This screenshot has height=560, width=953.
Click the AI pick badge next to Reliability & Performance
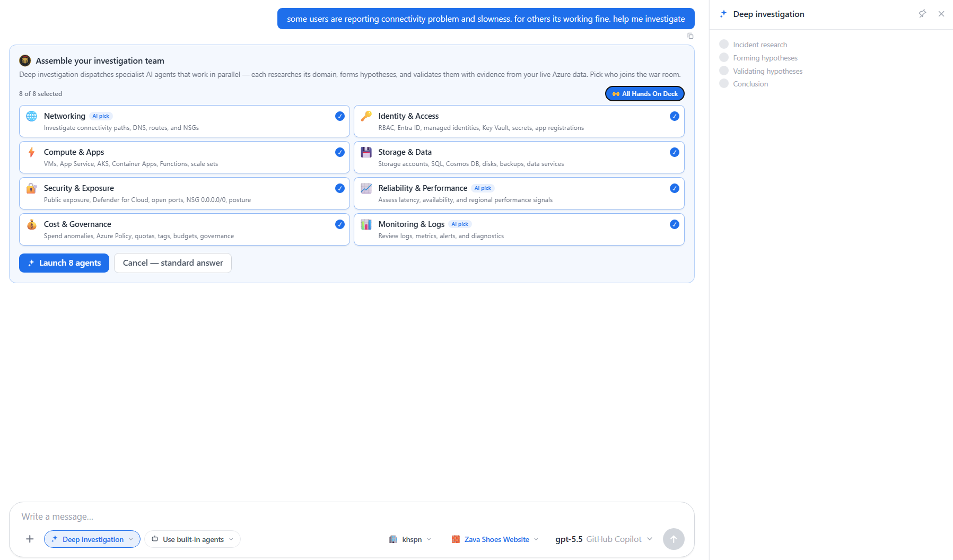[483, 188]
